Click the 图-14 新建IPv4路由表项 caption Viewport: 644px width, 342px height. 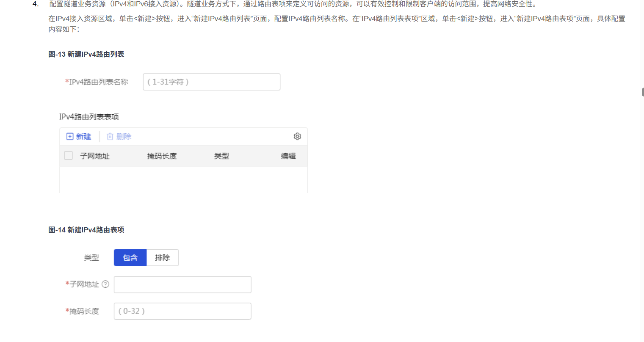point(86,230)
